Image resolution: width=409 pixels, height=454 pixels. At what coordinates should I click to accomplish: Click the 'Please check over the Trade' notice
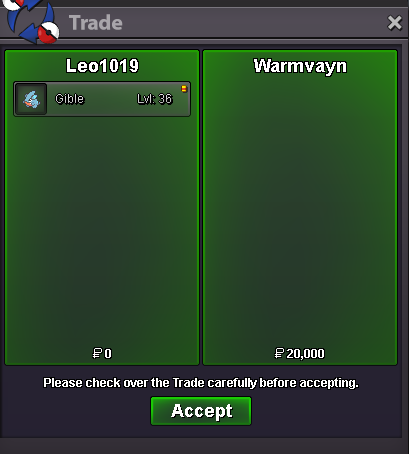(201, 383)
